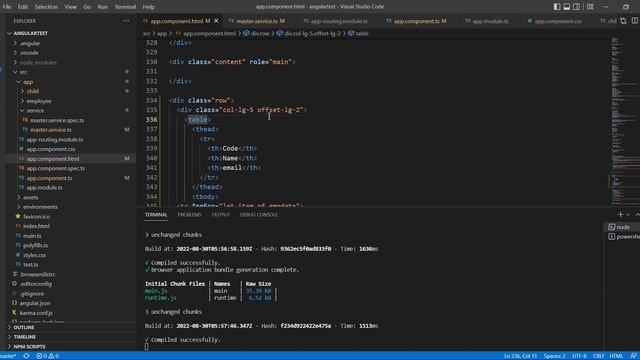Switch to app.component.ts editor tab

tap(420, 21)
